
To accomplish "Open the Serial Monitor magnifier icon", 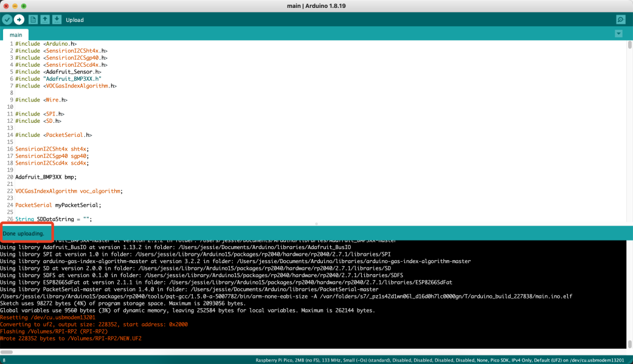I will (x=620, y=19).
